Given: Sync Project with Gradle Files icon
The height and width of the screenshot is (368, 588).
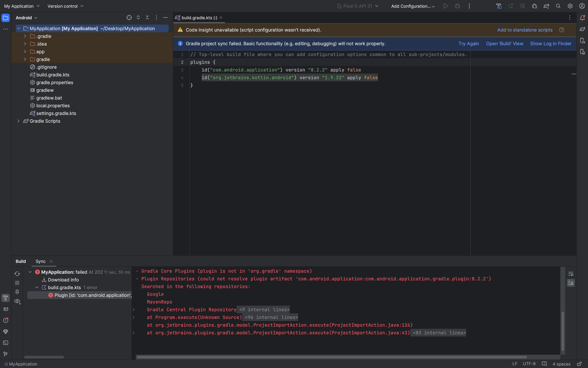Looking at the screenshot, I should coord(547,6).
